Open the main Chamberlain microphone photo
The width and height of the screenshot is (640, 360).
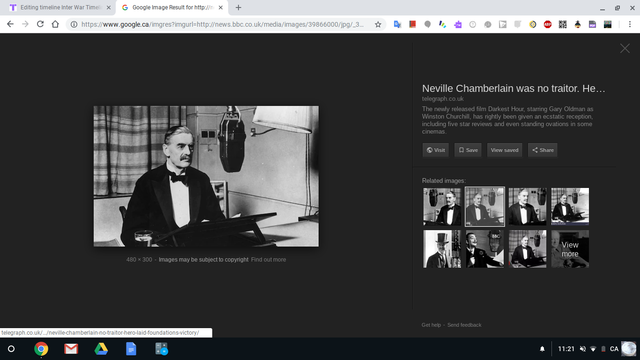(206, 176)
